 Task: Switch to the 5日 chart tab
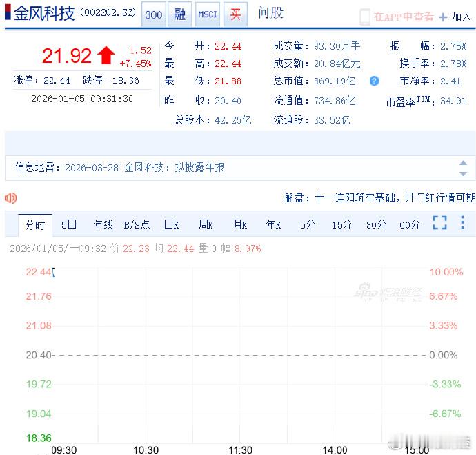(x=69, y=225)
